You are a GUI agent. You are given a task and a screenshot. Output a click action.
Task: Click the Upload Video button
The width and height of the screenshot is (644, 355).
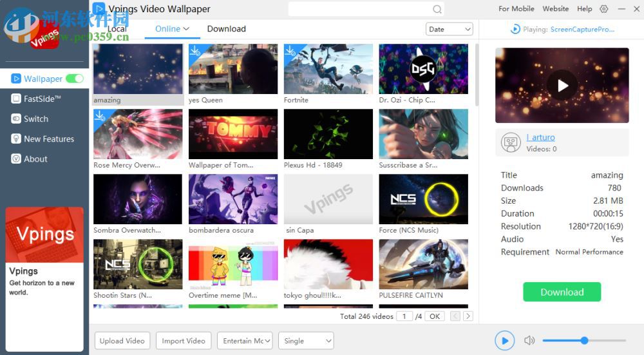122,341
